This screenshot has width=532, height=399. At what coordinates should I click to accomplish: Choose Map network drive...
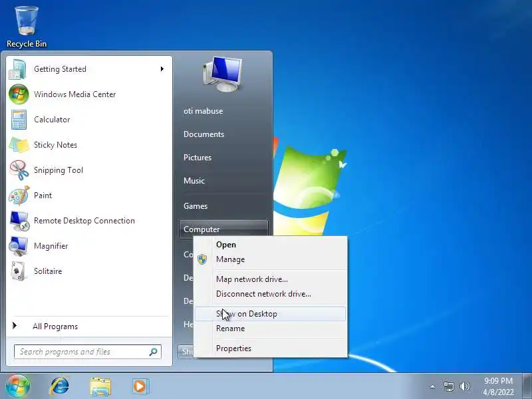tap(271, 279)
